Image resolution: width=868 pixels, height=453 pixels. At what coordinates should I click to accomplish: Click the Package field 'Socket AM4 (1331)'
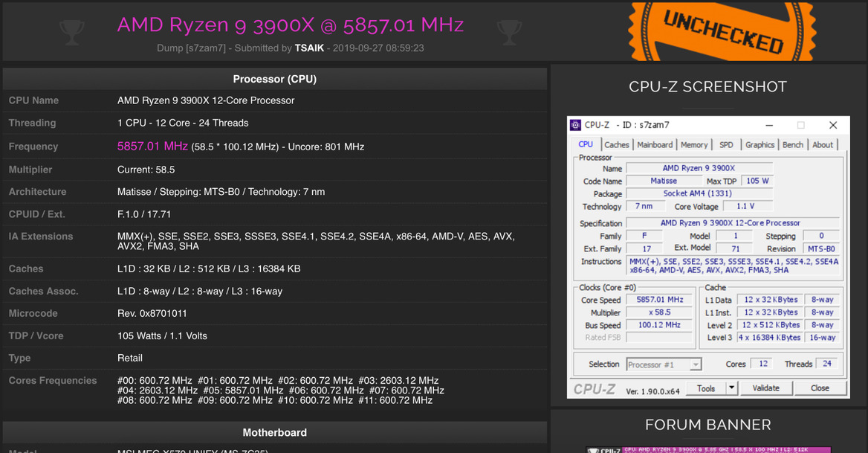click(699, 194)
